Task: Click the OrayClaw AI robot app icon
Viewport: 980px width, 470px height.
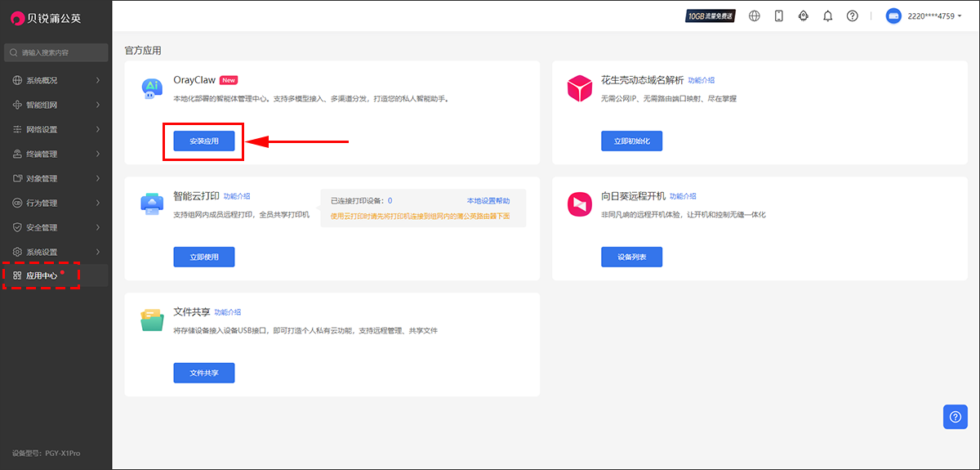Action: pyautogui.click(x=152, y=88)
